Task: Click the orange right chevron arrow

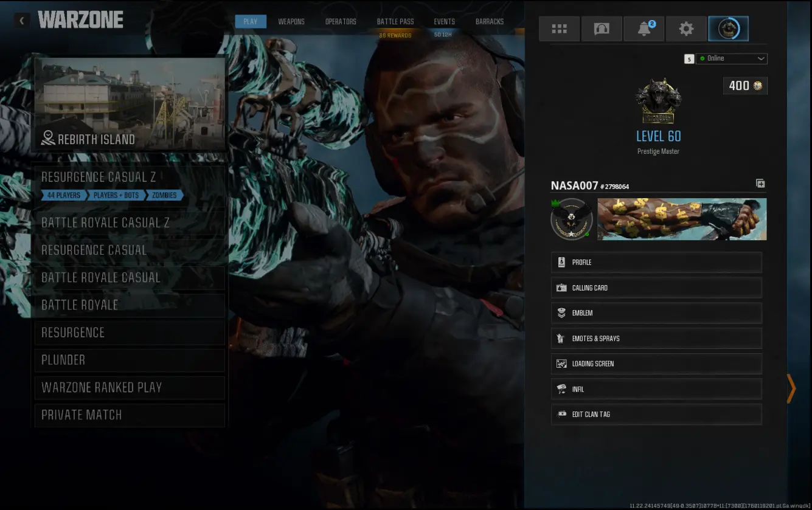Action: point(791,388)
